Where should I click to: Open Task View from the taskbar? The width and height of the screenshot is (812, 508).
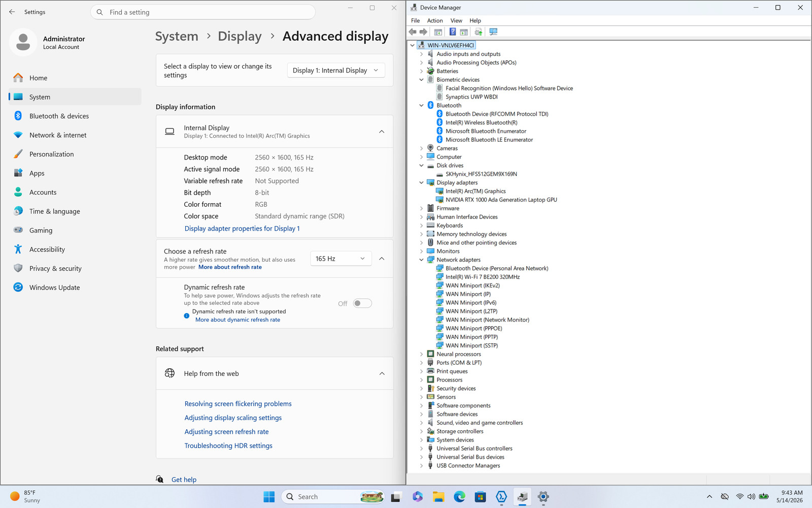click(x=396, y=497)
